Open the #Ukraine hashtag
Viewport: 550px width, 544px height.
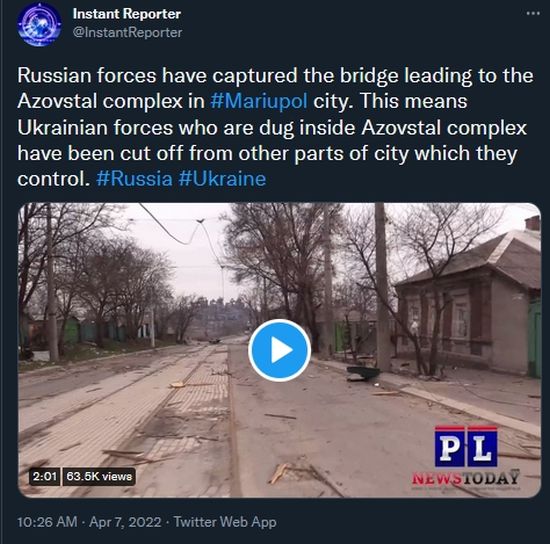click(222, 179)
